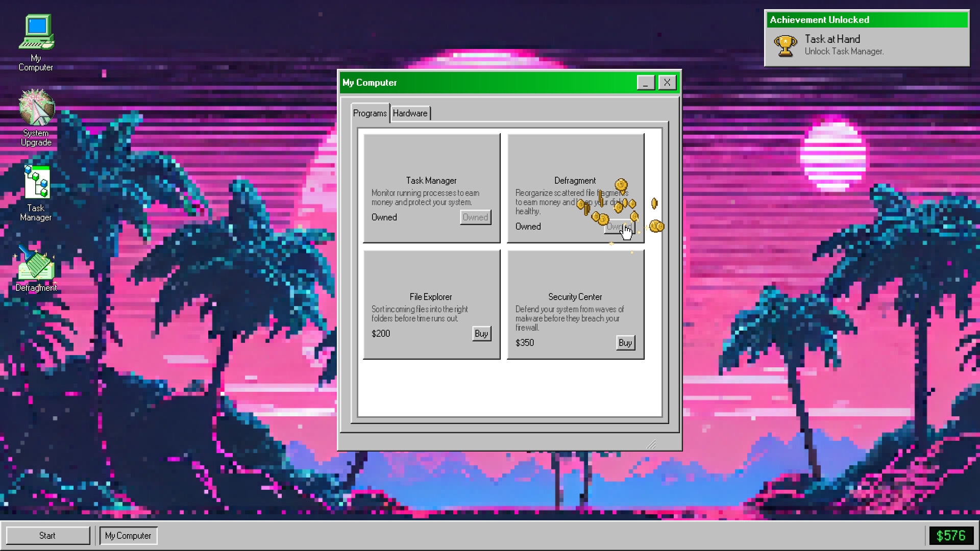This screenshot has width=980, height=551.
Task: Click the $576 money counter
Action: click(951, 536)
